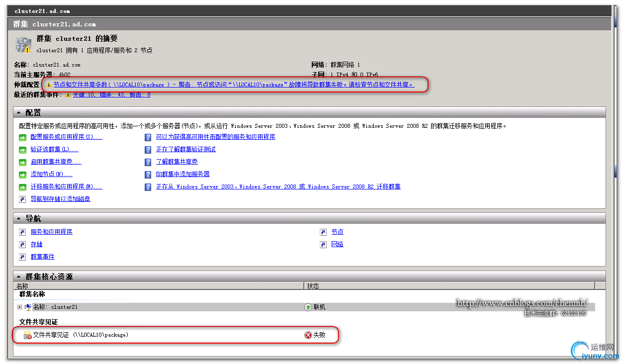Viewport: 622px width, 364px height.
Task: Open 添加节点(N)... link
Action: click(51, 174)
